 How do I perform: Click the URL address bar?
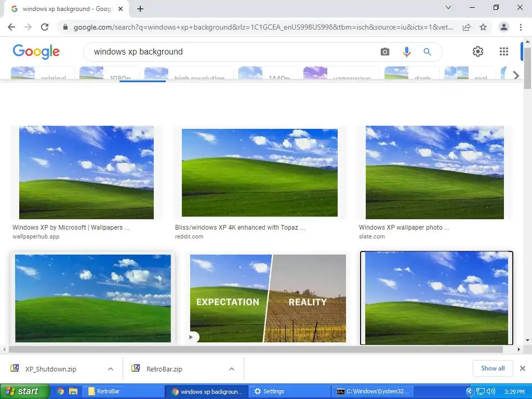click(263, 27)
